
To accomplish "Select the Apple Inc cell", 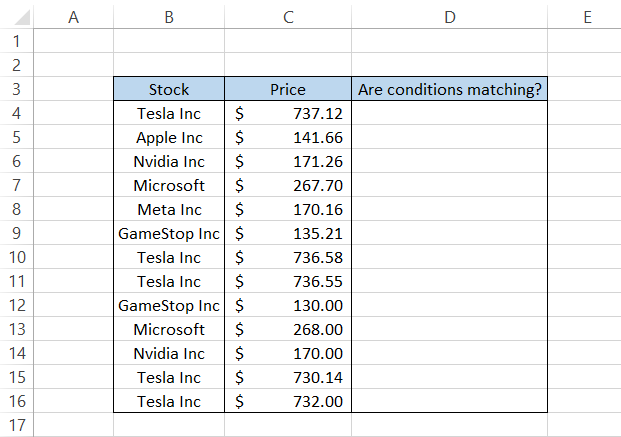I will point(169,138).
